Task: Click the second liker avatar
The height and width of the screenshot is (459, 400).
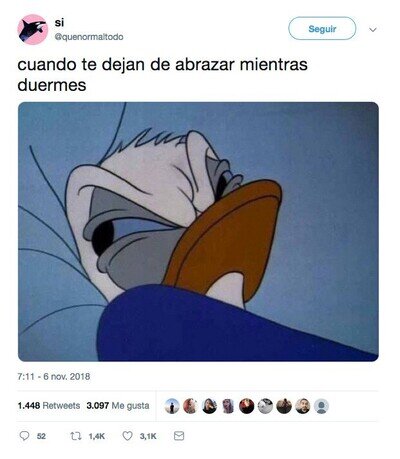Action: pyautogui.click(x=191, y=406)
